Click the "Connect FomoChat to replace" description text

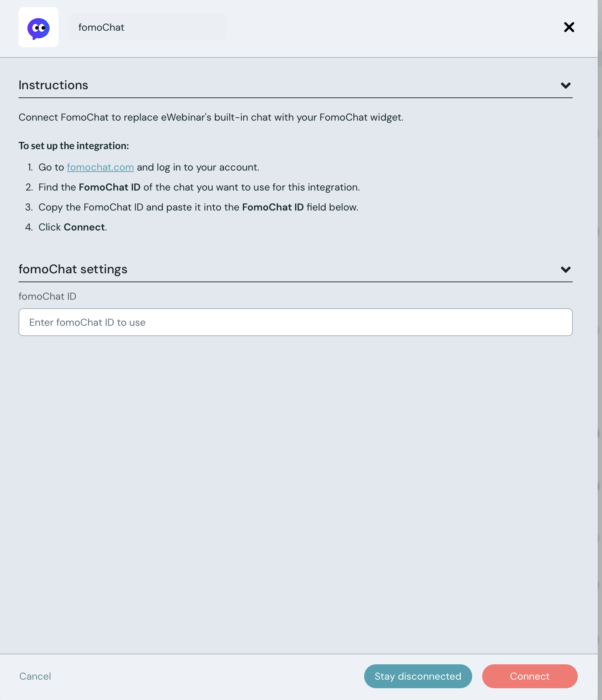tap(211, 117)
